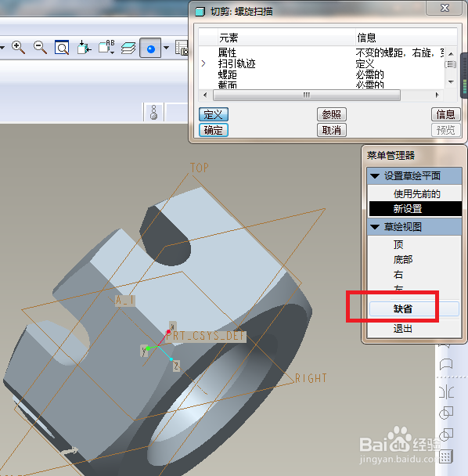The width and height of the screenshot is (468, 476).
Task: Select the RIGHT datum plane label
Action: [x=311, y=378]
